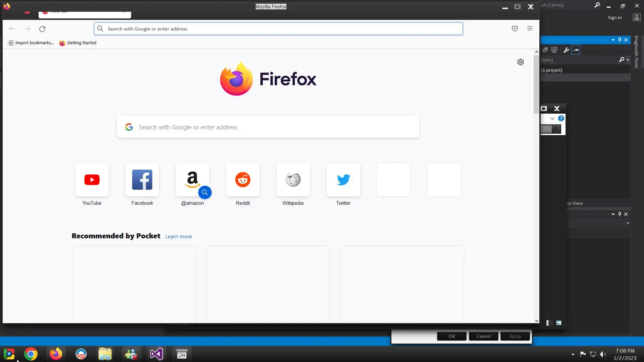Open new tab personalization gear icon
The width and height of the screenshot is (644, 362).
coord(521,62)
